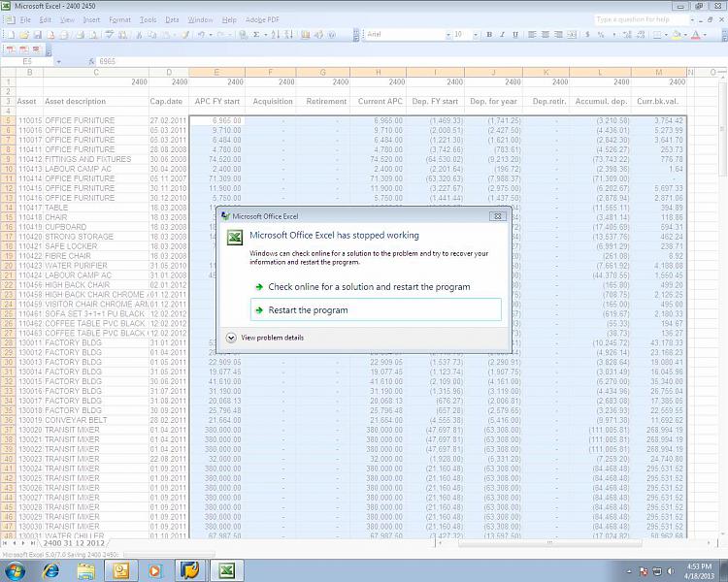Open the Undo history dropdown arrow
The height and width of the screenshot is (582, 728).
click(211, 35)
